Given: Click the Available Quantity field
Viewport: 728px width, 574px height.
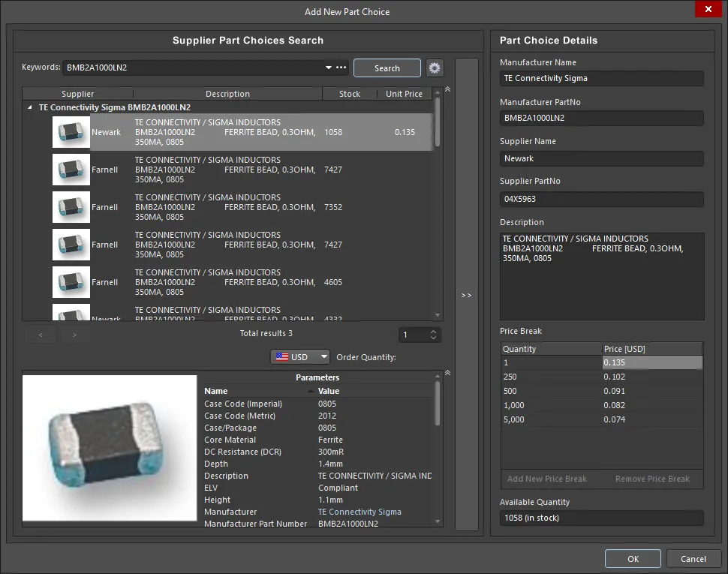Looking at the screenshot, I should pyautogui.click(x=602, y=518).
